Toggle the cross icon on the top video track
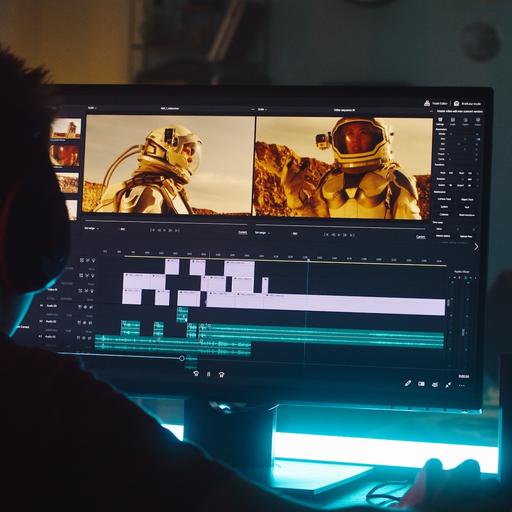 87,260
